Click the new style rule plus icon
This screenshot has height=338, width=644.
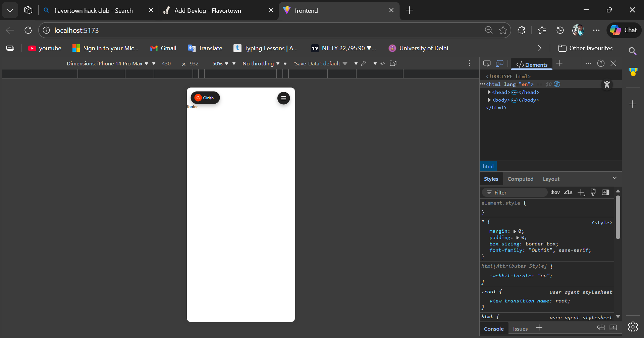(581, 192)
